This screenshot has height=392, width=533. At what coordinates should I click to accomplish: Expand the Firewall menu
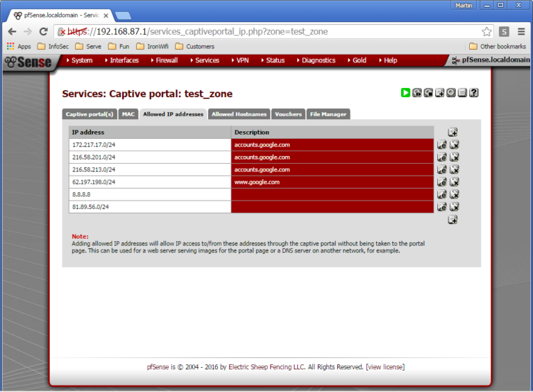tap(167, 60)
